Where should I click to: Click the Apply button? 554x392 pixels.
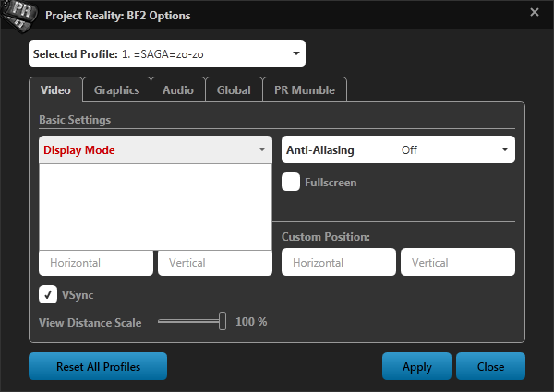(x=416, y=366)
